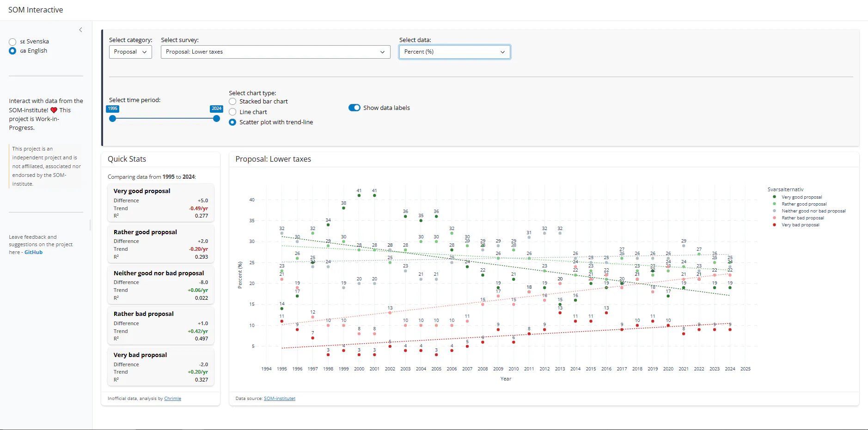
Task: Open the Select survey dropdown
Action: click(275, 52)
